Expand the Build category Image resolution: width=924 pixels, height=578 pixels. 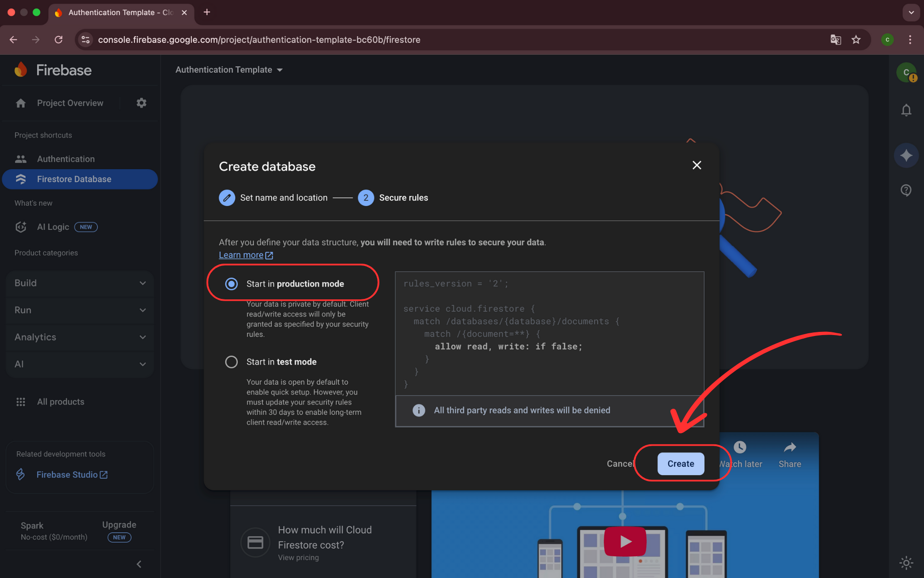(80, 283)
